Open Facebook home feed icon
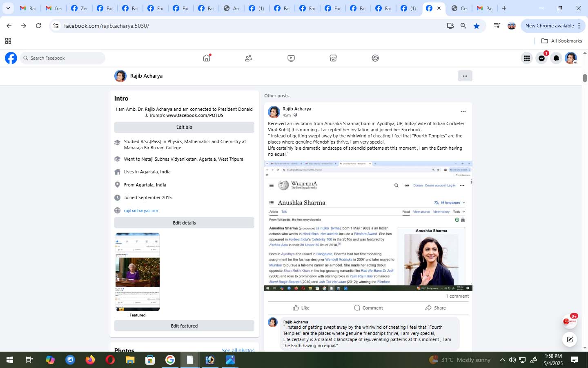 tap(207, 58)
